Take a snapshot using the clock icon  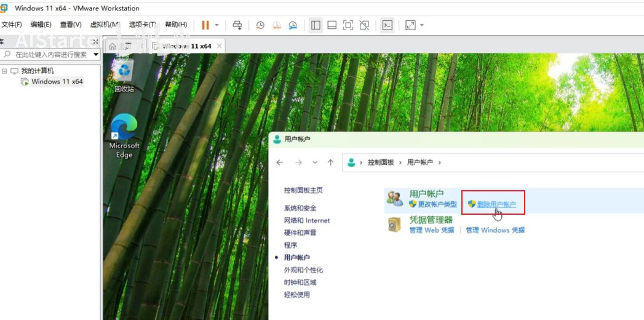(x=260, y=25)
